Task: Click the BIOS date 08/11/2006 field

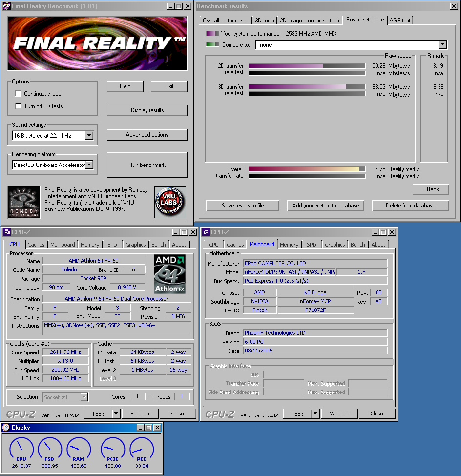Action: pos(315,351)
